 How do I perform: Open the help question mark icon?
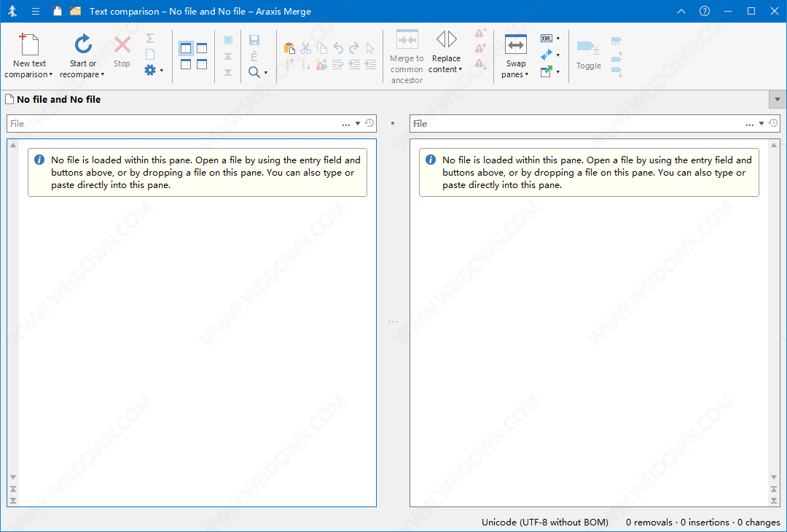705,11
